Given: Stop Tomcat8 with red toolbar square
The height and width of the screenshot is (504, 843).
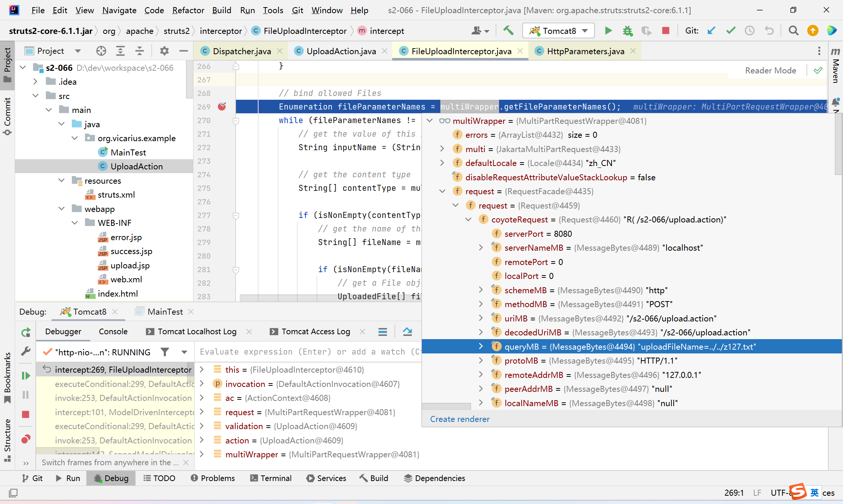Looking at the screenshot, I should 665,30.
